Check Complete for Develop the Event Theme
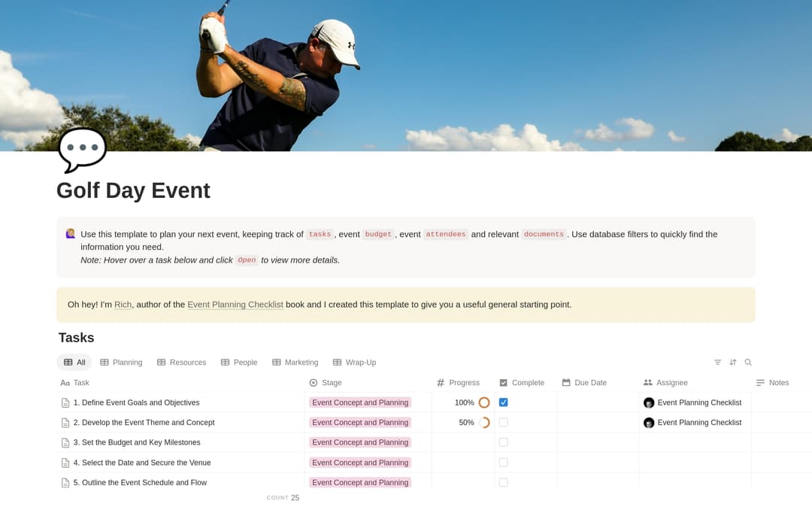This screenshot has width=812, height=507. pyautogui.click(x=503, y=423)
